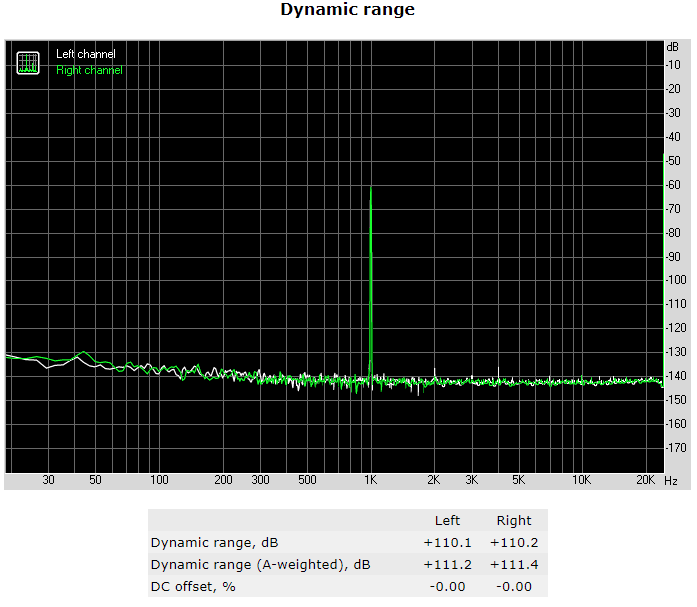
Task: Click the -50 dB axis label
Action: click(673, 161)
